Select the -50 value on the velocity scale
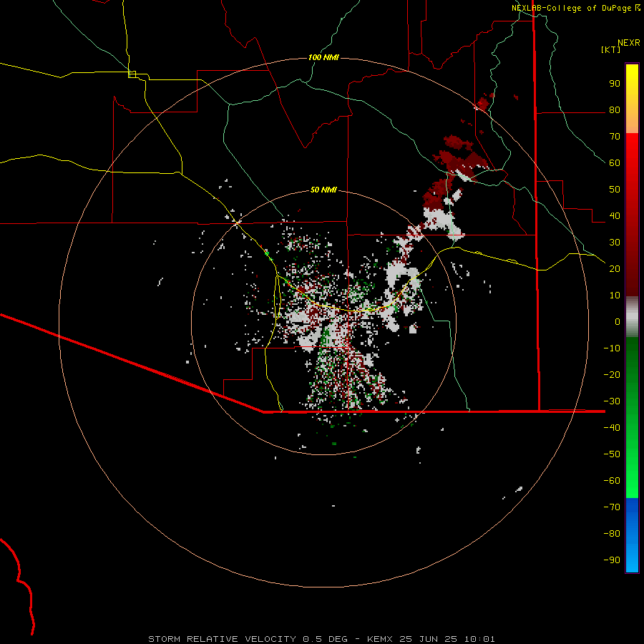 (612, 454)
